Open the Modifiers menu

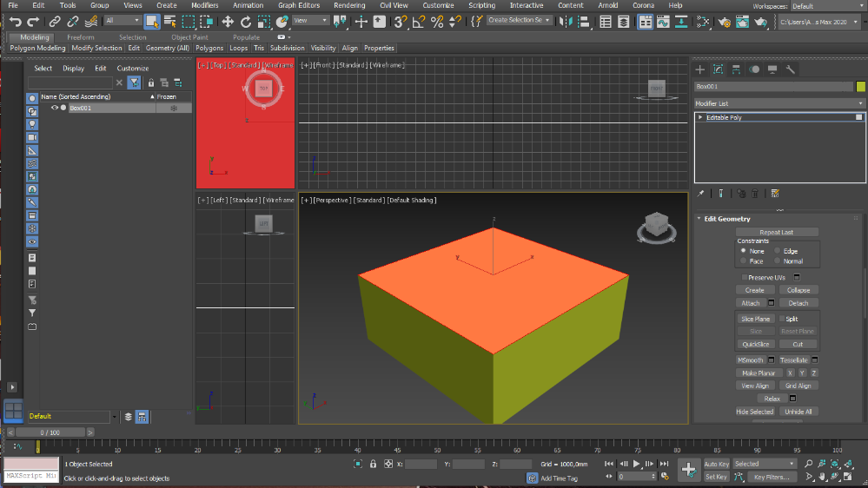click(205, 5)
